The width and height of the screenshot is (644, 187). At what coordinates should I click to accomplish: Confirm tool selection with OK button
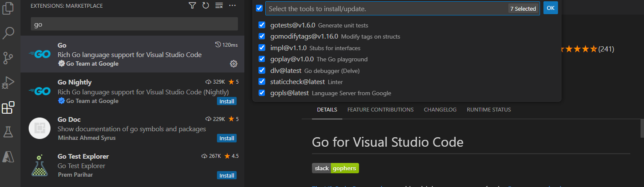pos(551,8)
